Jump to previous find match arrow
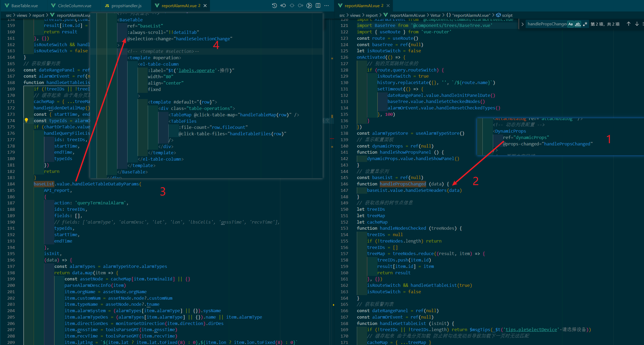This screenshot has height=345, width=644. click(628, 24)
